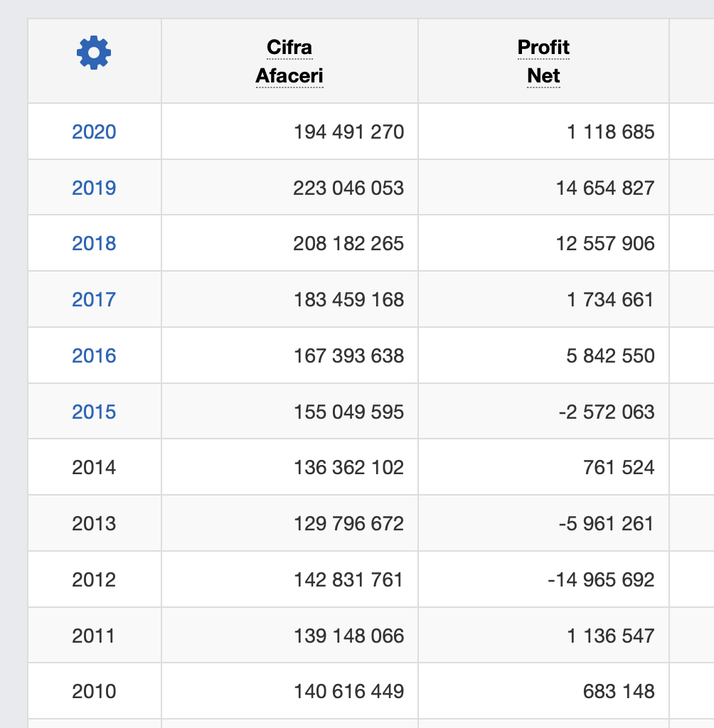Click the loss value -14 965 692
The width and height of the screenshot is (714, 728).
pos(601,579)
